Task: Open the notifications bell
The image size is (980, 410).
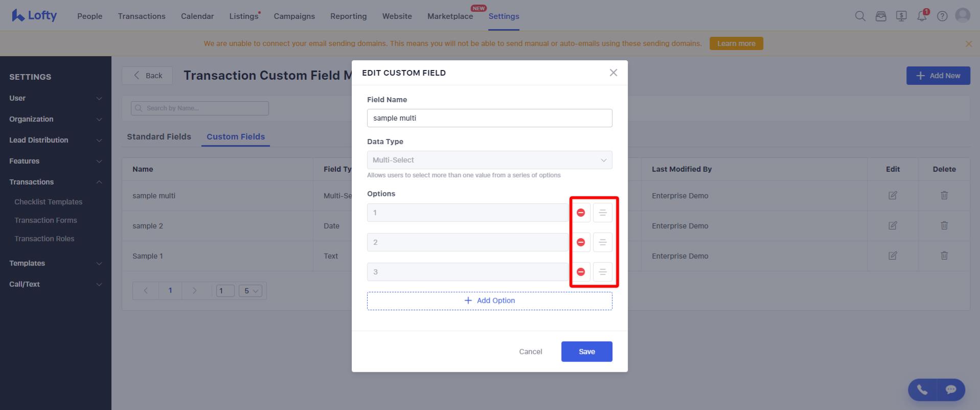Action: 922,16
